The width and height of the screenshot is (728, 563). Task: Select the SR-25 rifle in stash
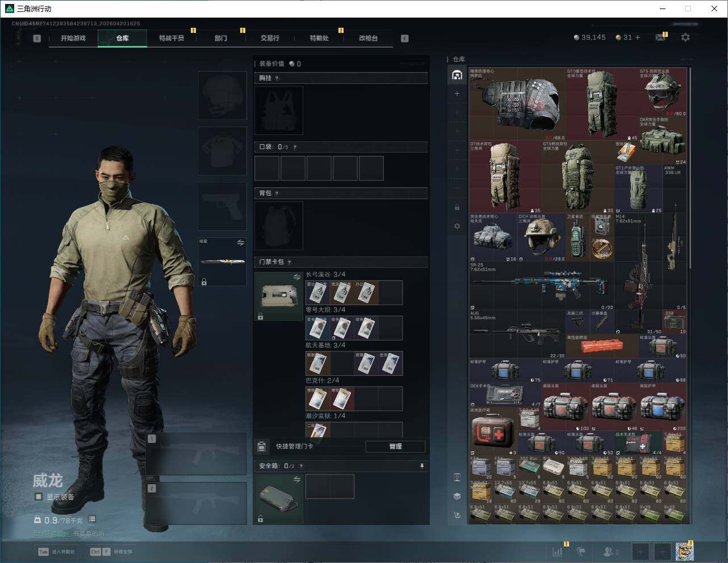pos(542,286)
